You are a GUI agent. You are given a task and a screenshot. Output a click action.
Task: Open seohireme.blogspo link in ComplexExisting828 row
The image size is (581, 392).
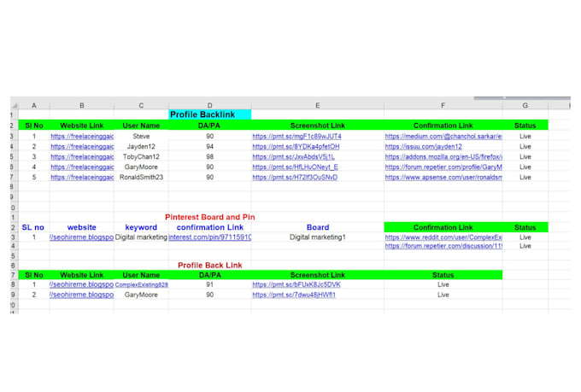81,284
